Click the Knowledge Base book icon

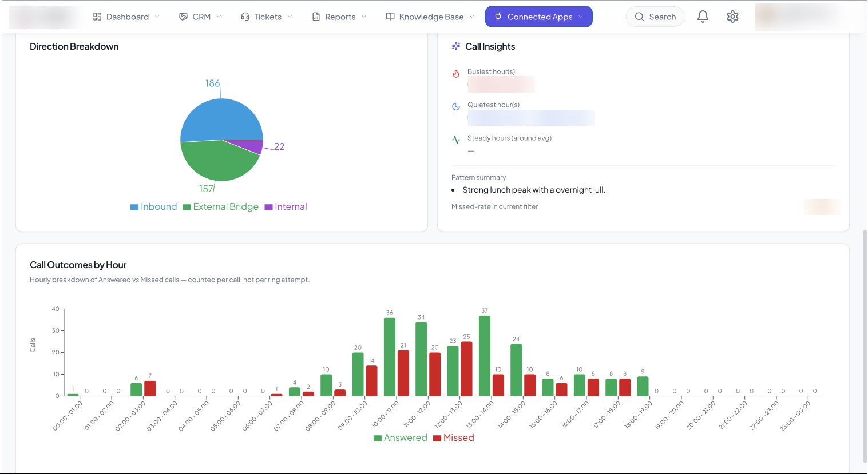click(390, 17)
